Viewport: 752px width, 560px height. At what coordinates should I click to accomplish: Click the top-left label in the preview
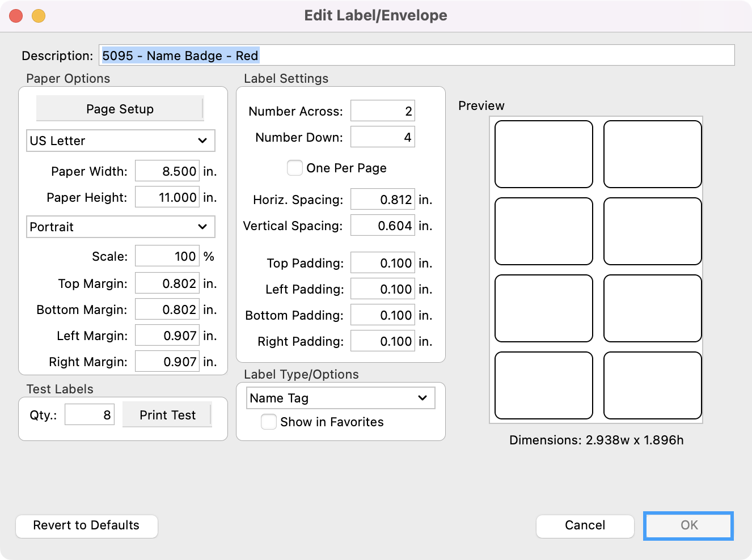[543, 154]
